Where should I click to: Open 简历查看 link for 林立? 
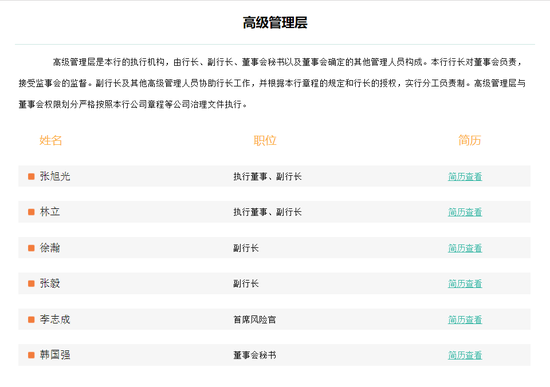(465, 212)
